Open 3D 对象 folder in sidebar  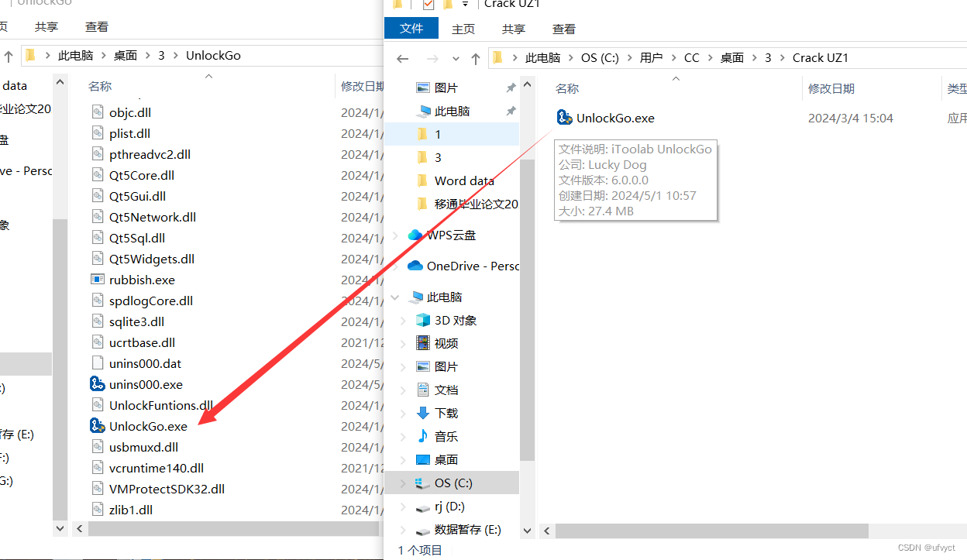point(456,320)
